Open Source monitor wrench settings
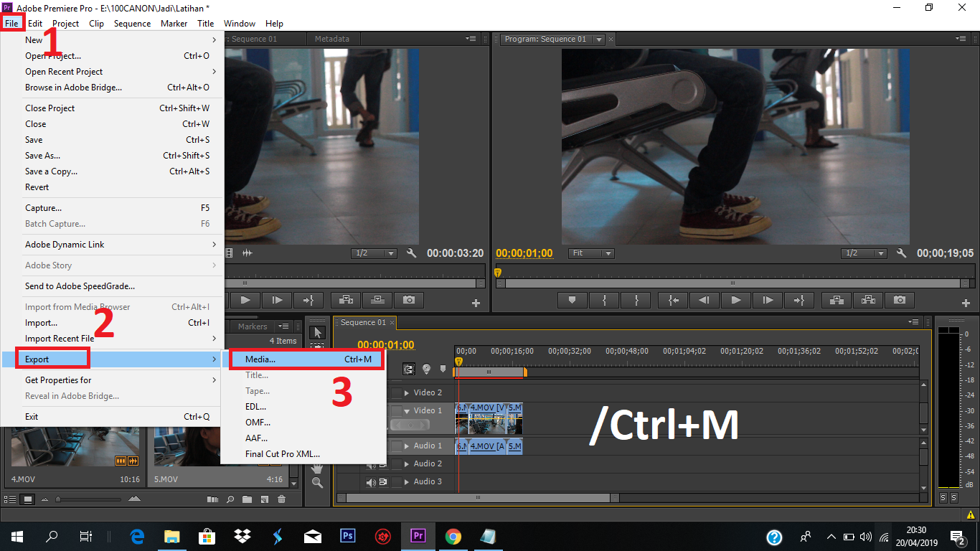 (411, 253)
